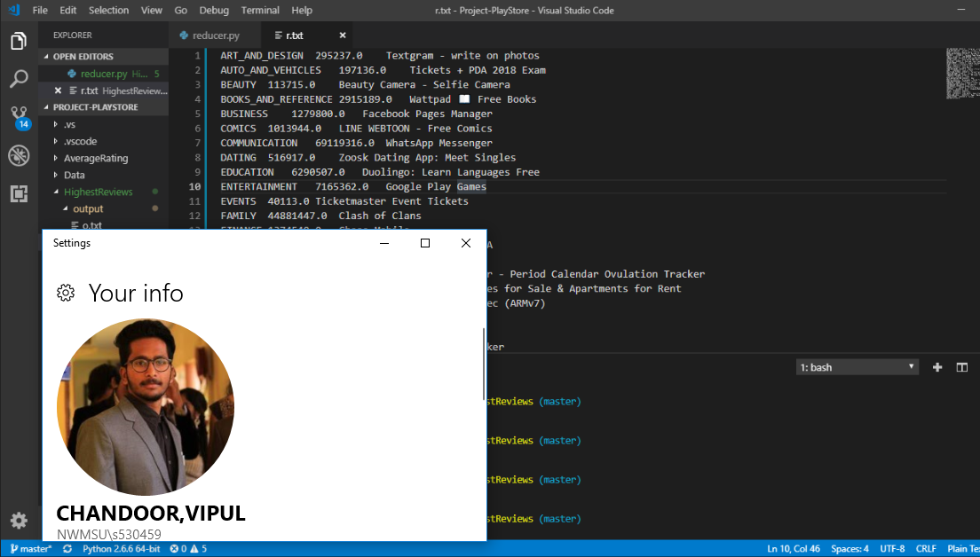Open the Extensions view icon
980x557 pixels.
point(19,194)
